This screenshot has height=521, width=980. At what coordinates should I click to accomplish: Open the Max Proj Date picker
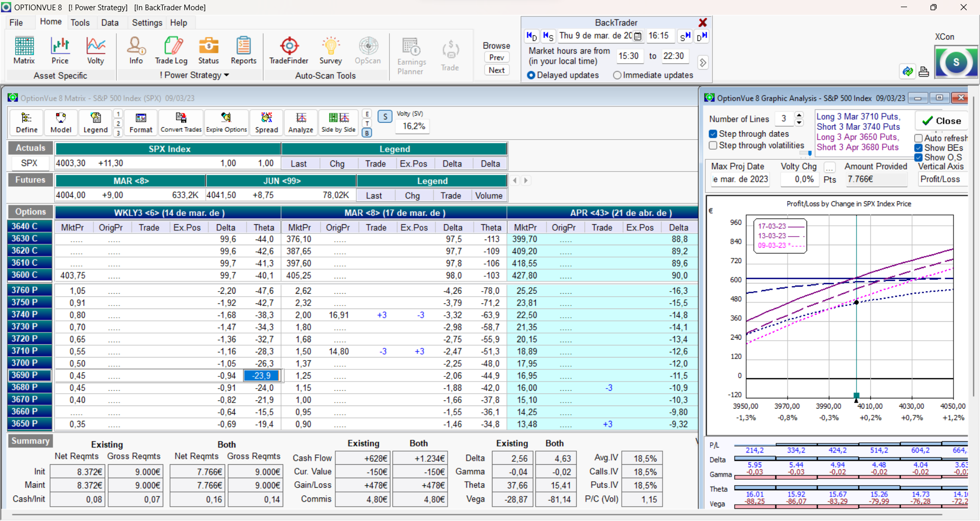tap(740, 179)
